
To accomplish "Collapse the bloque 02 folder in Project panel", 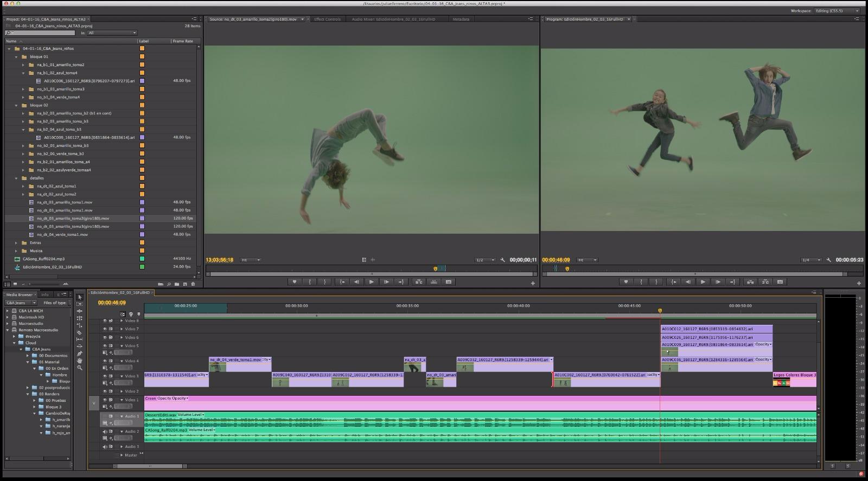I will (16, 105).
